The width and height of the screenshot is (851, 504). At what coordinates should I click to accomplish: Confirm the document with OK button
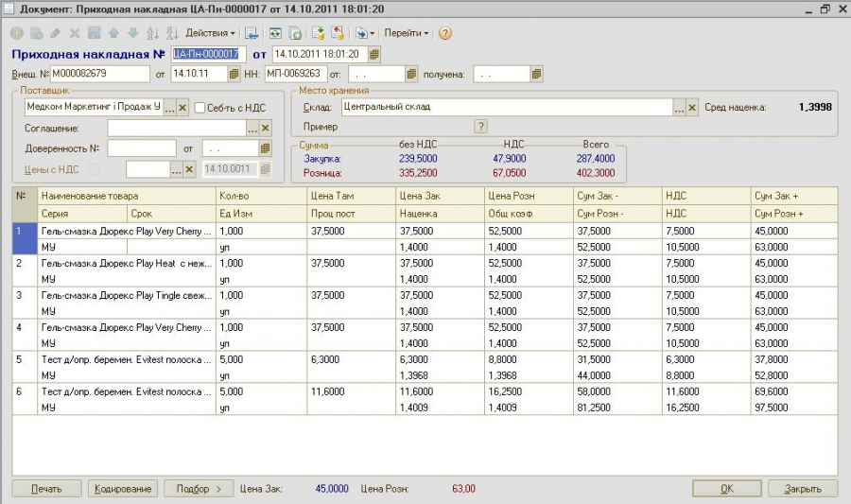pyautogui.click(x=727, y=488)
